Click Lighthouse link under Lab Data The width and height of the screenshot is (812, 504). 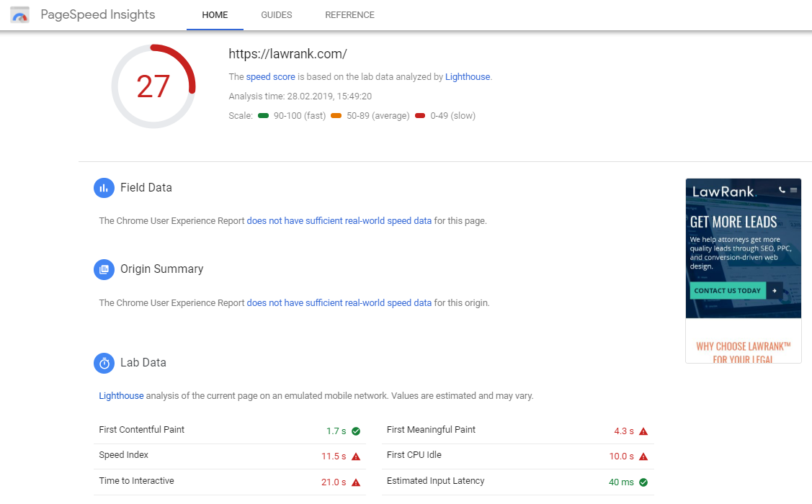point(121,396)
